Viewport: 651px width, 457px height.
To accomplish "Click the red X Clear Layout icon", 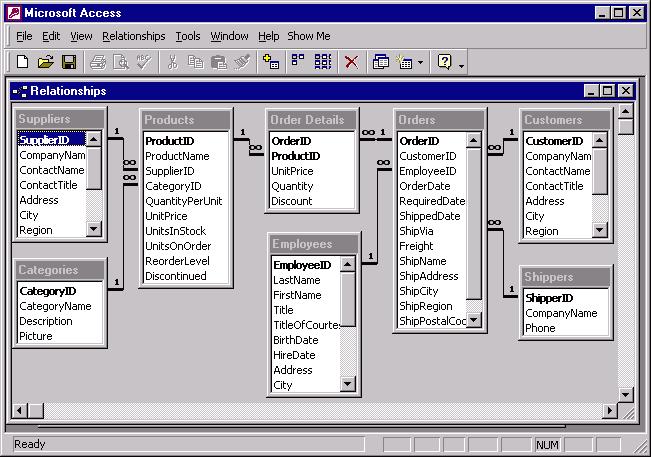I will (x=351, y=62).
